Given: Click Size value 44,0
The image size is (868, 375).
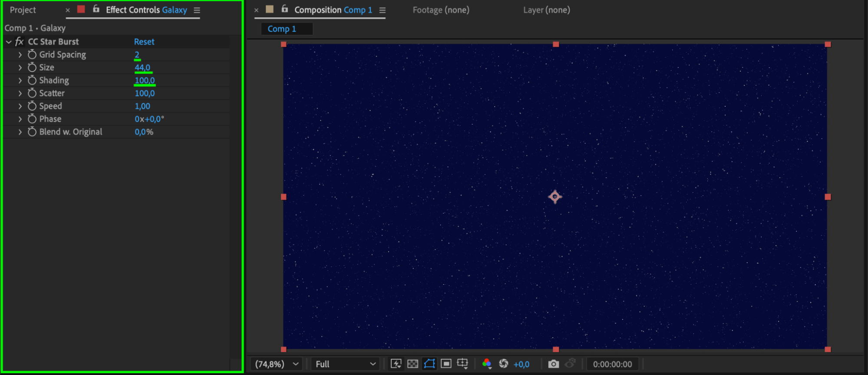Looking at the screenshot, I should pyautogui.click(x=142, y=67).
